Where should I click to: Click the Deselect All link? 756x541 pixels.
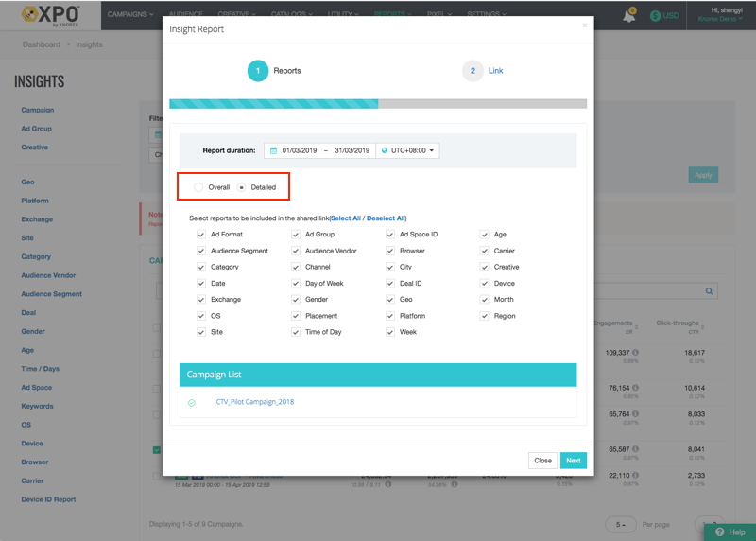point(386,218)
